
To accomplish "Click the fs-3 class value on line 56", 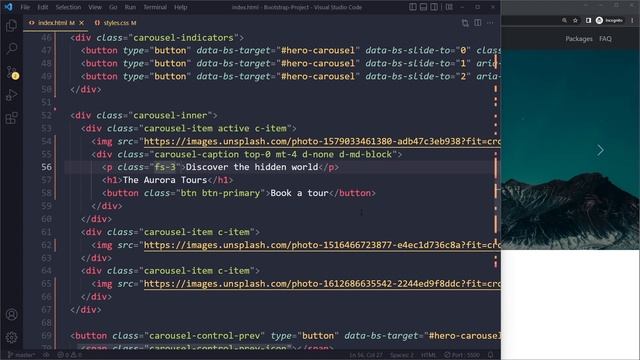I will click(x=165, y=167).
